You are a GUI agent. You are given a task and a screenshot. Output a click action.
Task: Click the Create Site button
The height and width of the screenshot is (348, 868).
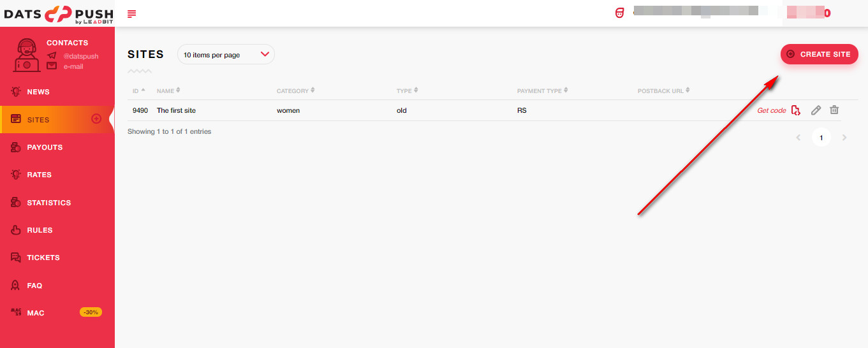click(819, 54)
